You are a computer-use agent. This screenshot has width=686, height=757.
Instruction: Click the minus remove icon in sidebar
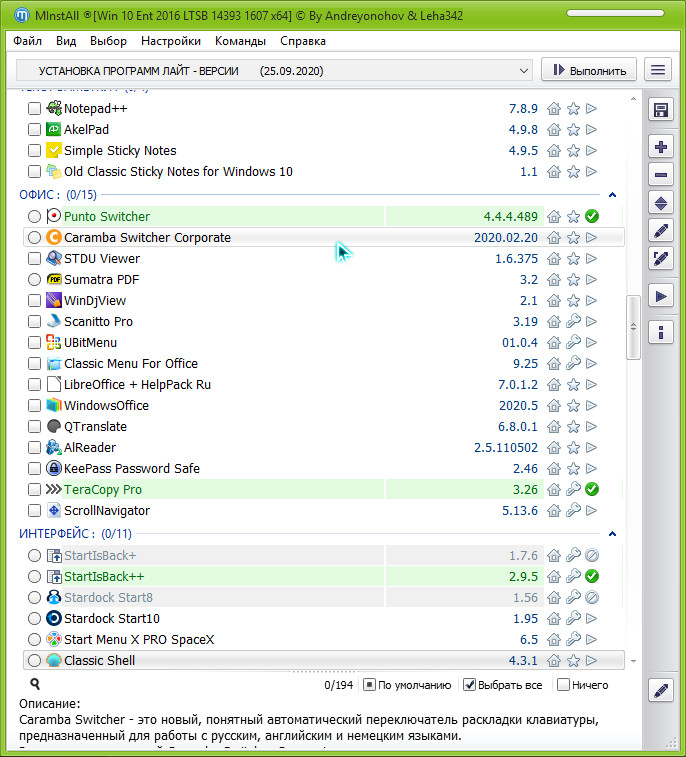tap(660, 175)
